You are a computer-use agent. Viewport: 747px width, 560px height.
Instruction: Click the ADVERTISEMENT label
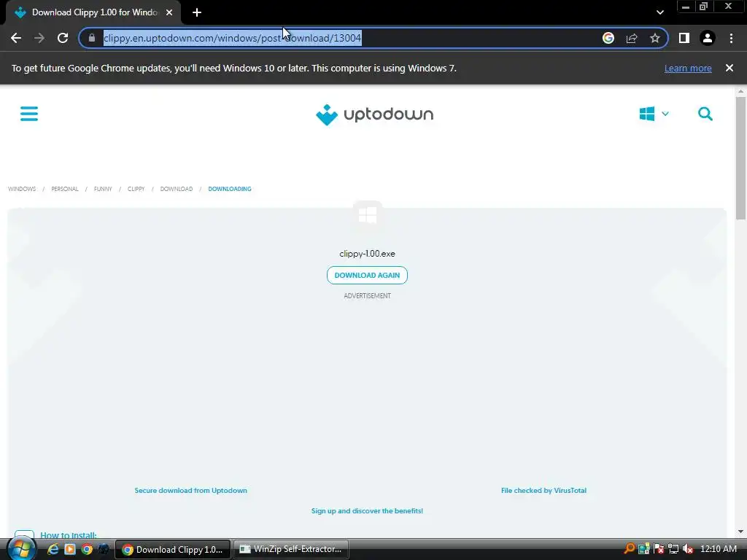tap(368, 296)
